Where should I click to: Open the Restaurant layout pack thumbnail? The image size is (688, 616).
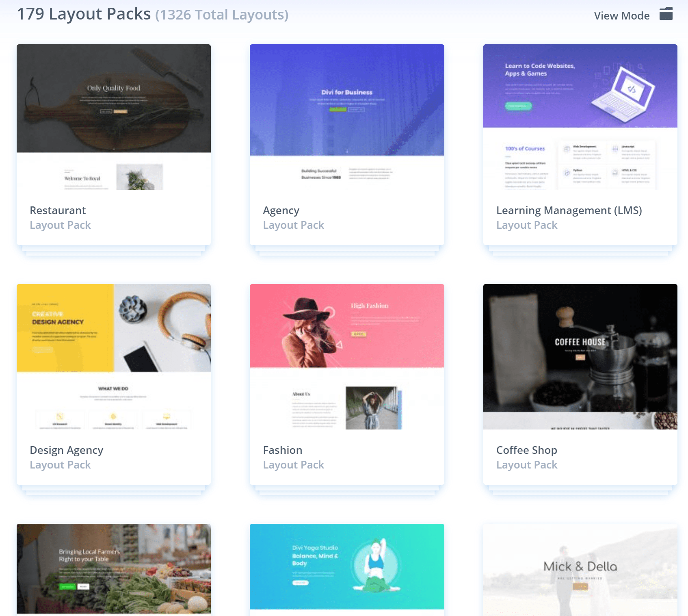click(114, 118)
